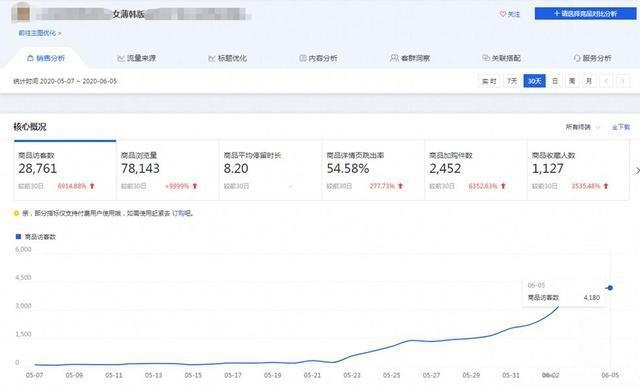The width and height of the screenshot is (640, 387).
Task: Click the 核心概况 section heading
Action: (30, 127)
